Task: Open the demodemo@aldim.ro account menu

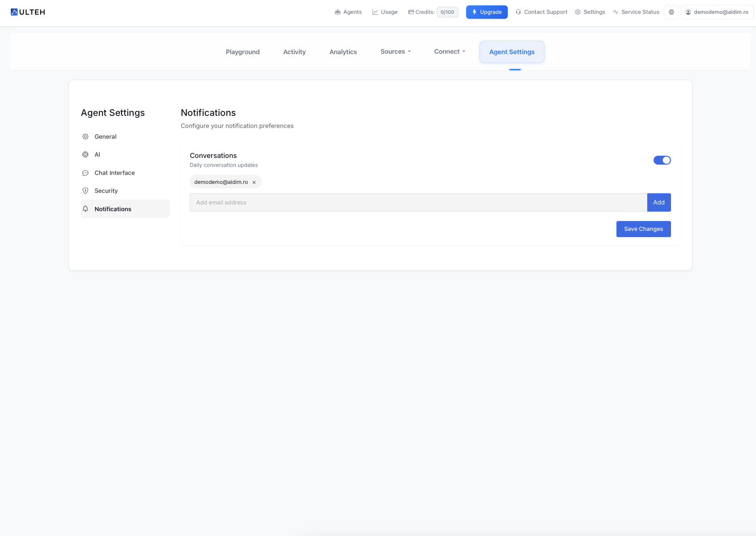Action: pyautogui.click(x=717, y=12)
